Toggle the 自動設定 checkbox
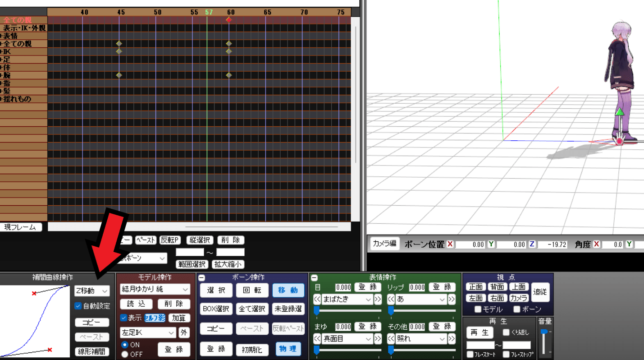Image resolution: width=644 pixels, height=360 pixels. (x=78, y=306)
